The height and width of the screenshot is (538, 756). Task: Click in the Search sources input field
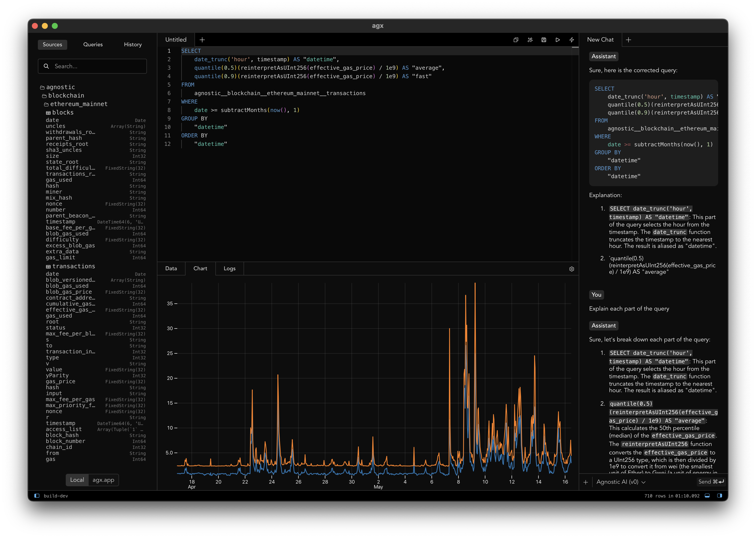(x=92, y=66)
